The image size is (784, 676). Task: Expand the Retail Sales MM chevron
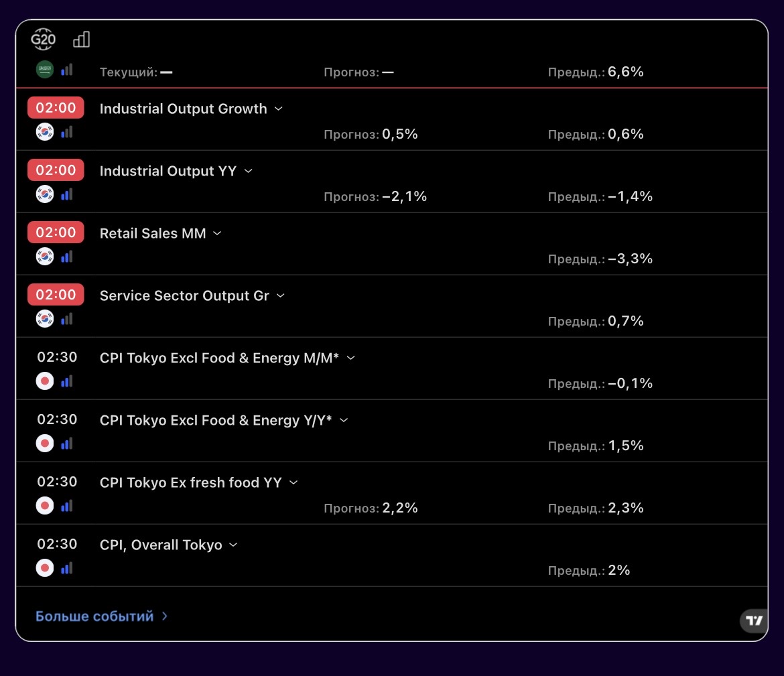(x=217, y=233)
